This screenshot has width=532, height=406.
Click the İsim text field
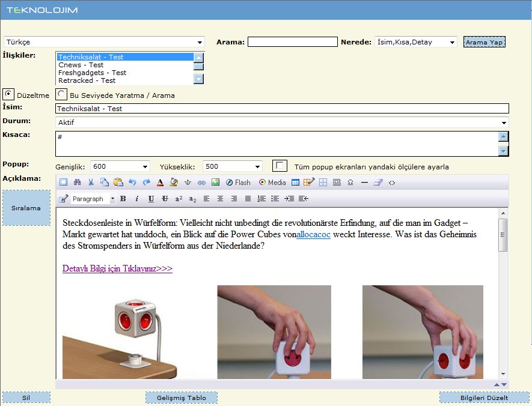point(282,109)
